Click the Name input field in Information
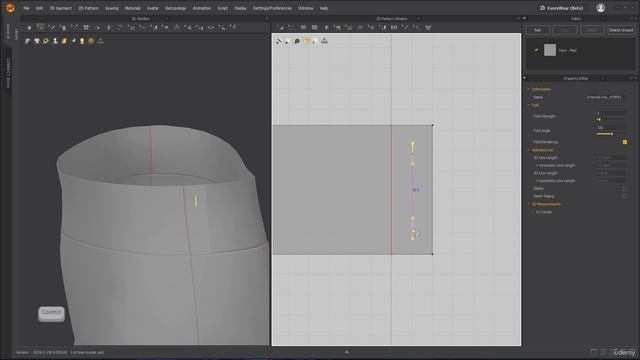This screenshot has height=360, width=640. [606, 97]
